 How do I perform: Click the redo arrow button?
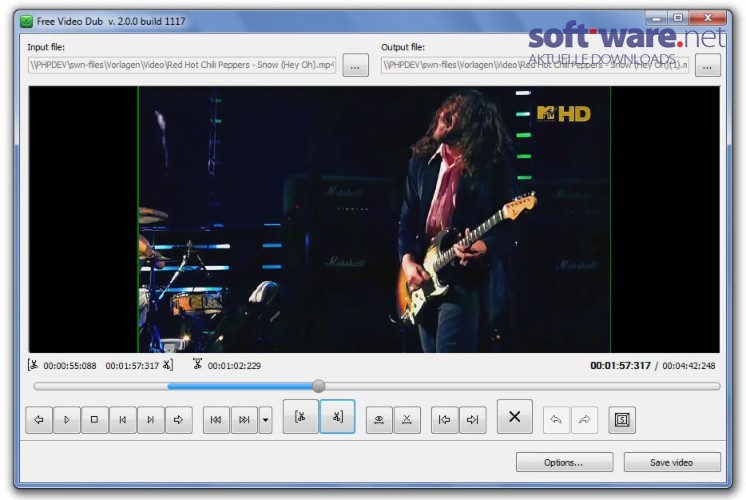click(584, 420)
